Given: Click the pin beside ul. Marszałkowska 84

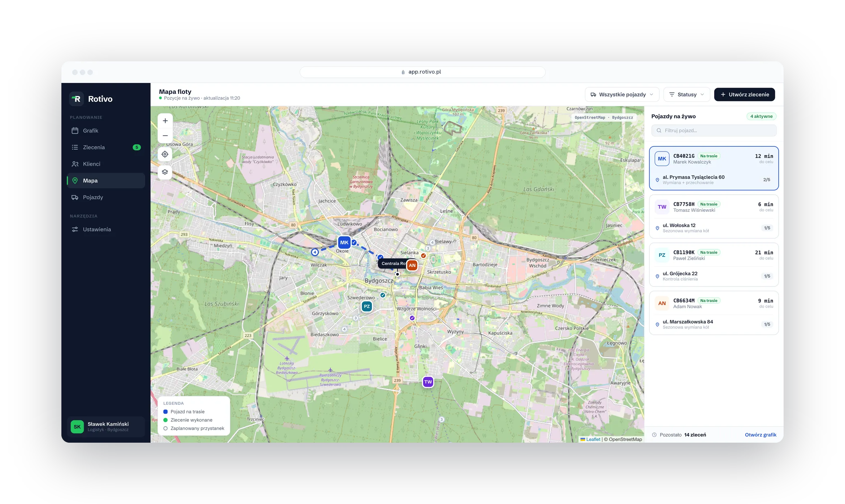Looking at the screenshot, I should 657,324.
